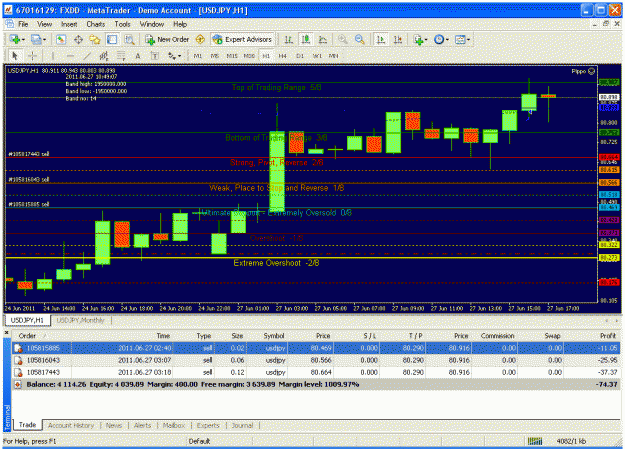The width and height of the screenshot is (625, 449).
Task: Toggle the Expert Advisors button
Action: (242, 39)
